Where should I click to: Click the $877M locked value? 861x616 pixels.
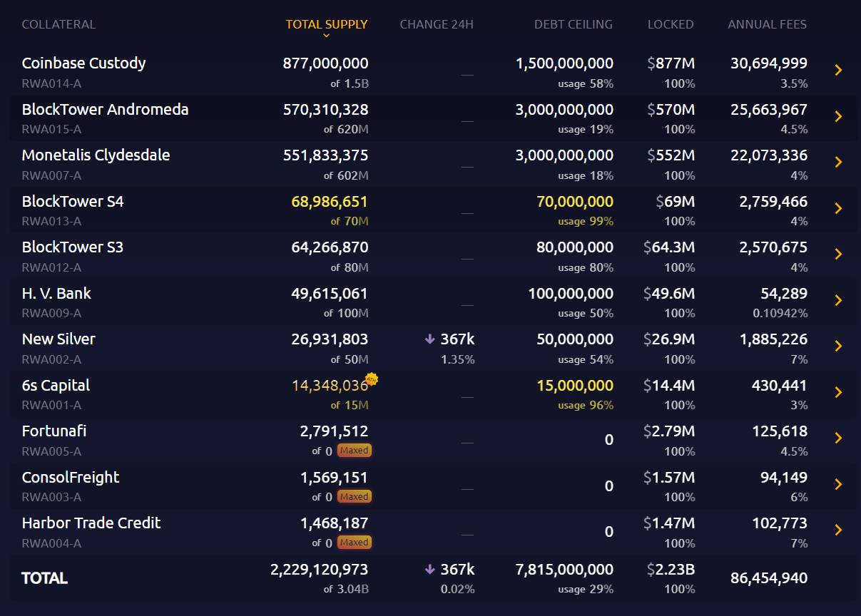[x=671, y=63]
